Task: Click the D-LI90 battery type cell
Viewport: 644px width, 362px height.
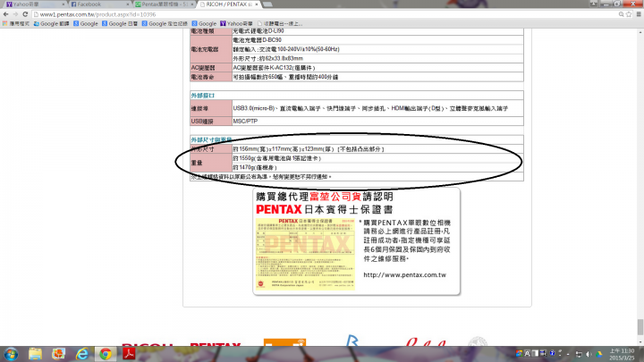Action: [x=377, y=31]
